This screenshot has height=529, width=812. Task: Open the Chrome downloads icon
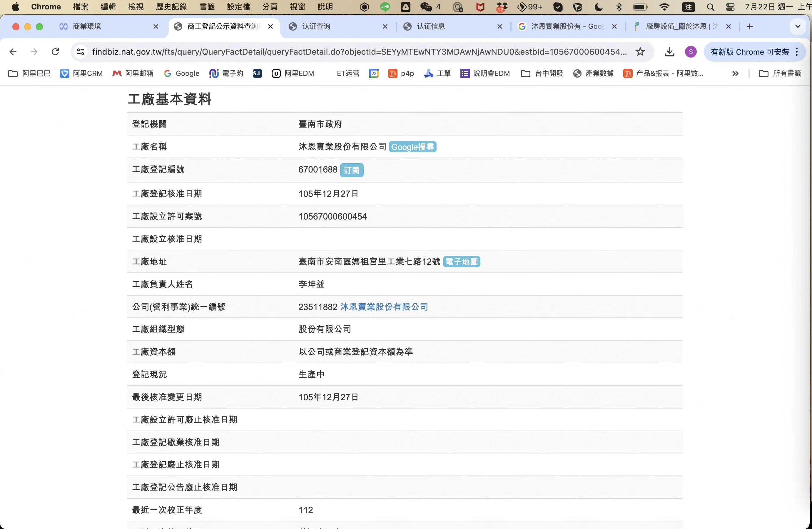pyautogui.click(x=669, y=52)
